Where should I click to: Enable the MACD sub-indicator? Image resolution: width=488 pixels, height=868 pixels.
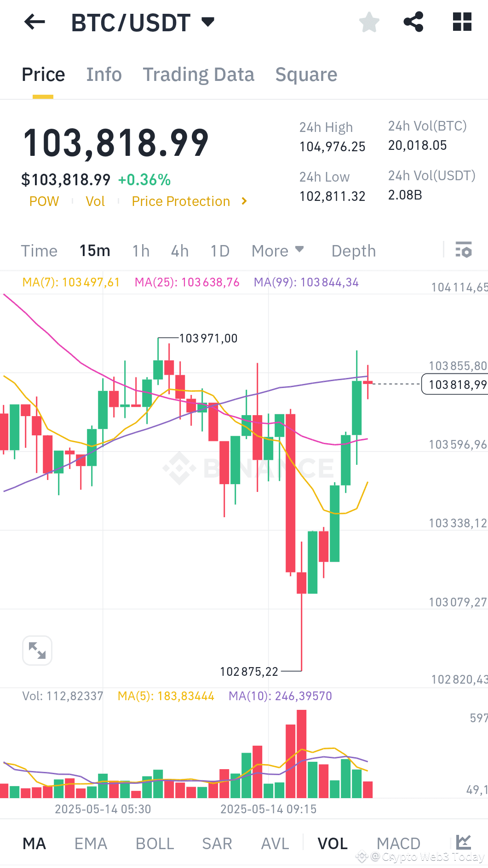[x=398, y=843]
